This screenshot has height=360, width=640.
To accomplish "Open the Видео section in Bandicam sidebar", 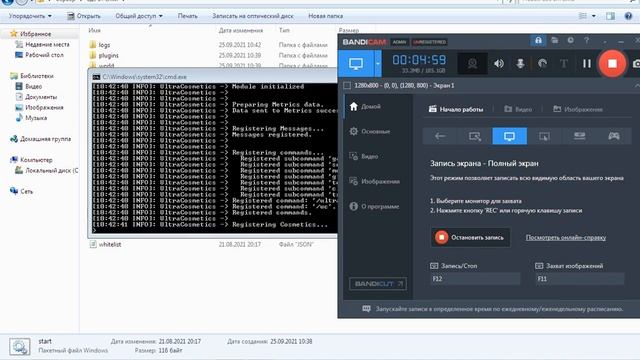I will tap(363, 156).
